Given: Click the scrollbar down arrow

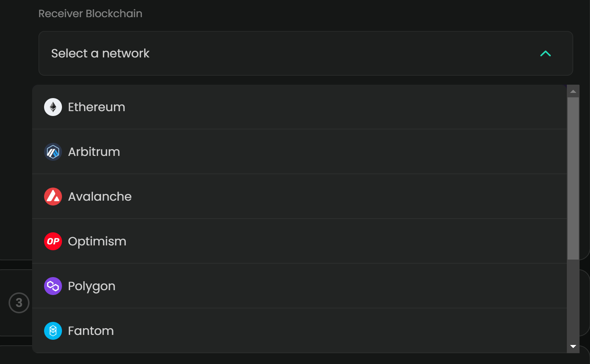Looking at the screenshot, I should (573, 347).
